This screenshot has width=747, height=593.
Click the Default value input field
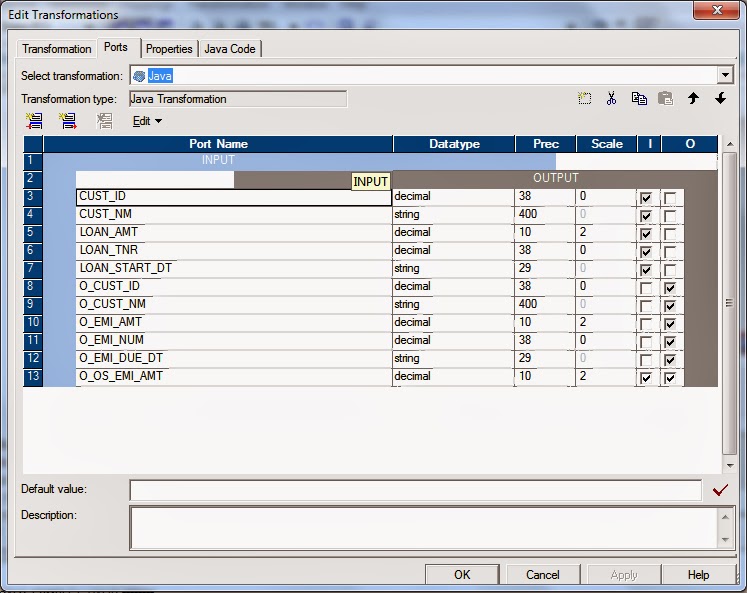415,490
